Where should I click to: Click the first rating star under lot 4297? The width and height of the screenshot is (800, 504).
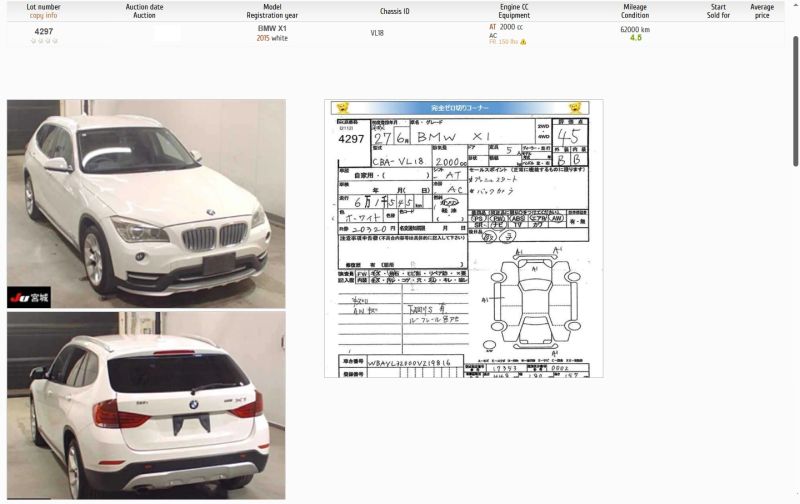click(34, 41)
